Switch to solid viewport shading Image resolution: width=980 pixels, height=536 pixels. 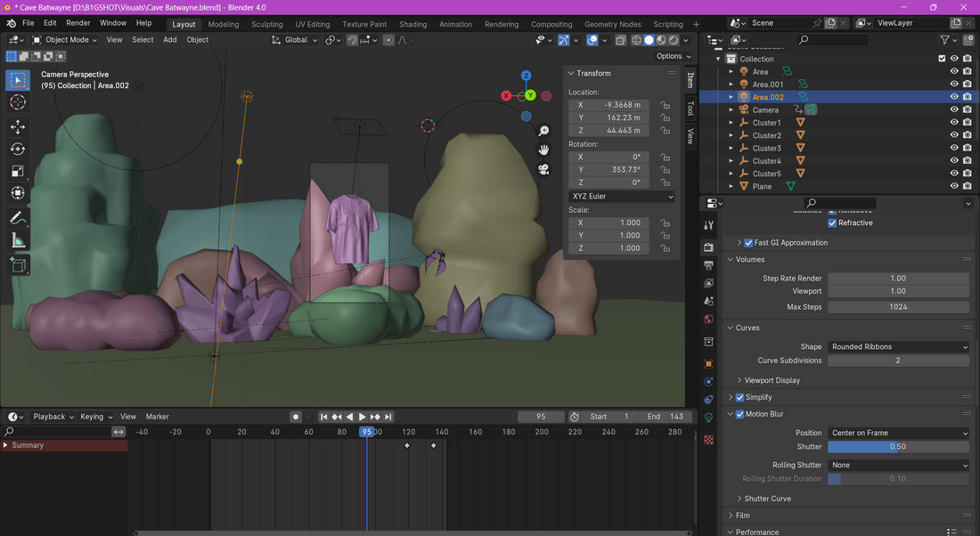point(649,40)
